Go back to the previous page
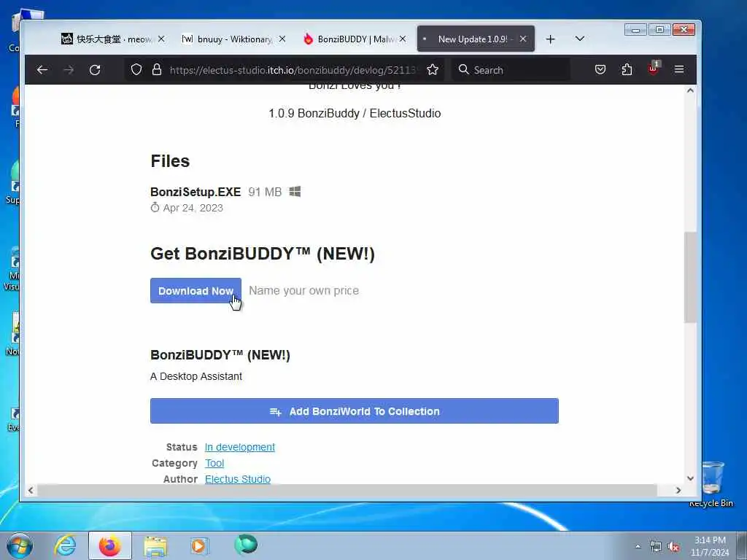 [x=42, y=70]
